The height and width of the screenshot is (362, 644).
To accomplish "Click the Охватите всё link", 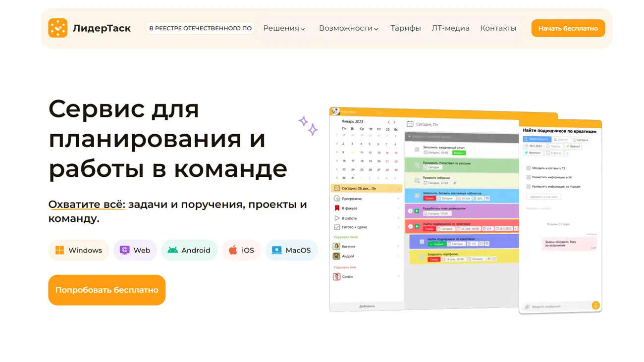I will 86,204.
